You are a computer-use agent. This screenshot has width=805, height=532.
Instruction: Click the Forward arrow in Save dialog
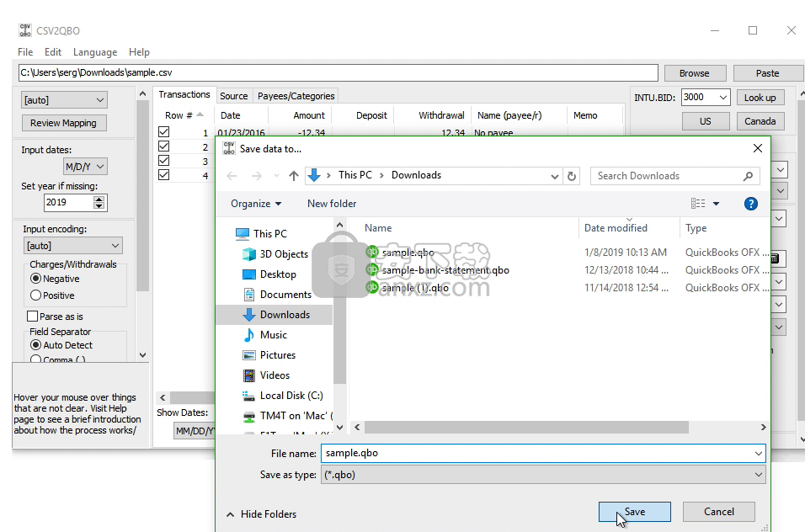256,176
